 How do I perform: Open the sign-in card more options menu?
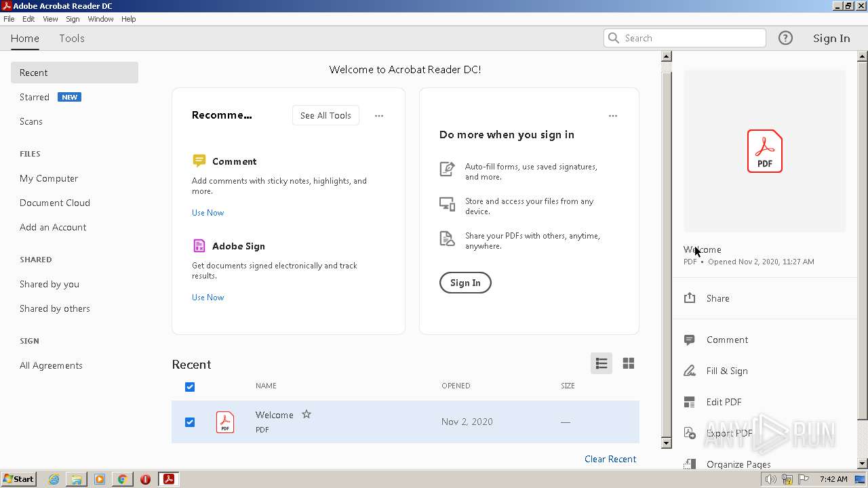point(613,115)
